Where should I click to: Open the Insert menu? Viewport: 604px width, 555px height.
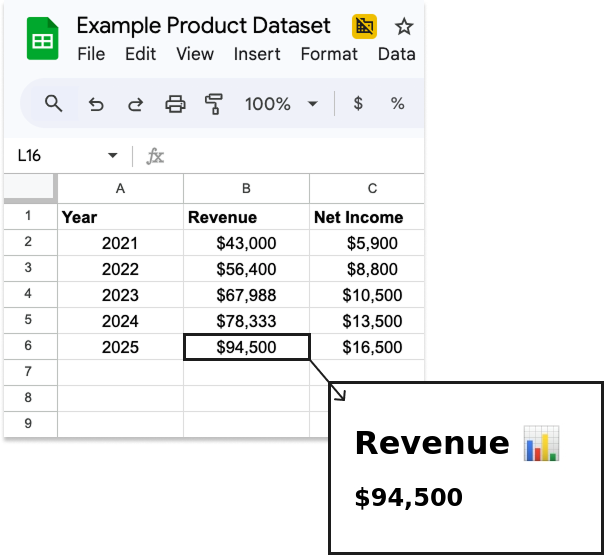pyautogui.click(x=257, y=54)
